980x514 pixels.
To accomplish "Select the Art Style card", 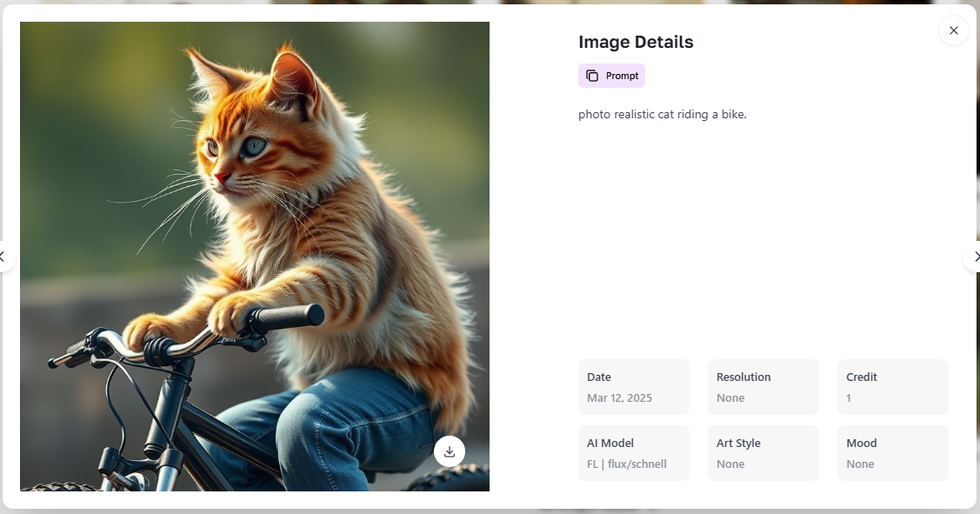I will click(x=763, y=452).
